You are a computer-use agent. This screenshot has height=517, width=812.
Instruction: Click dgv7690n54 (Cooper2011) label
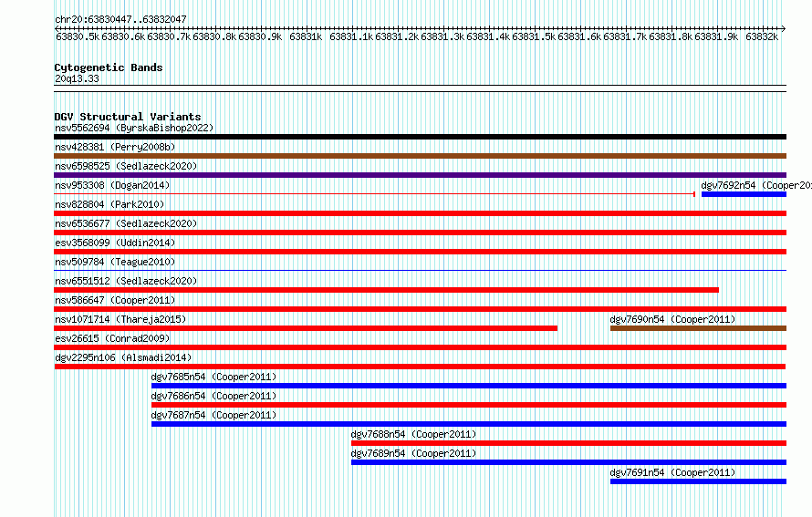point(672,319)
